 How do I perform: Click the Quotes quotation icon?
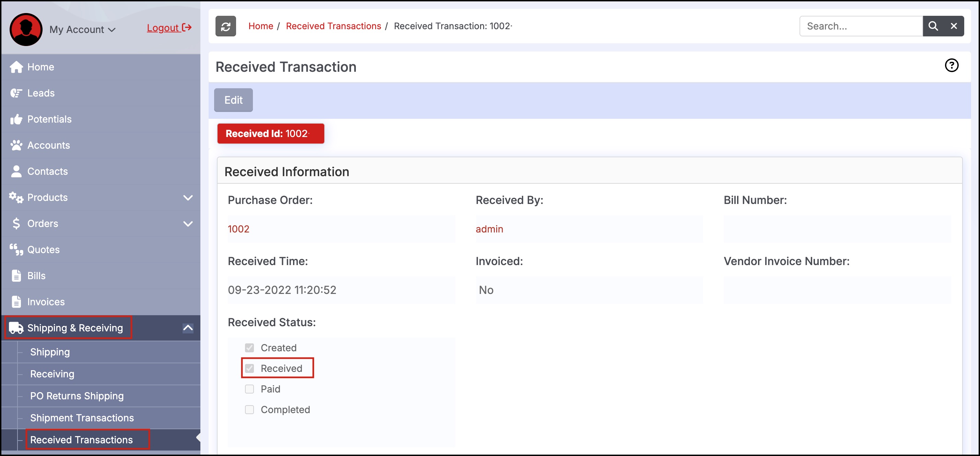(x=16, y=250)
